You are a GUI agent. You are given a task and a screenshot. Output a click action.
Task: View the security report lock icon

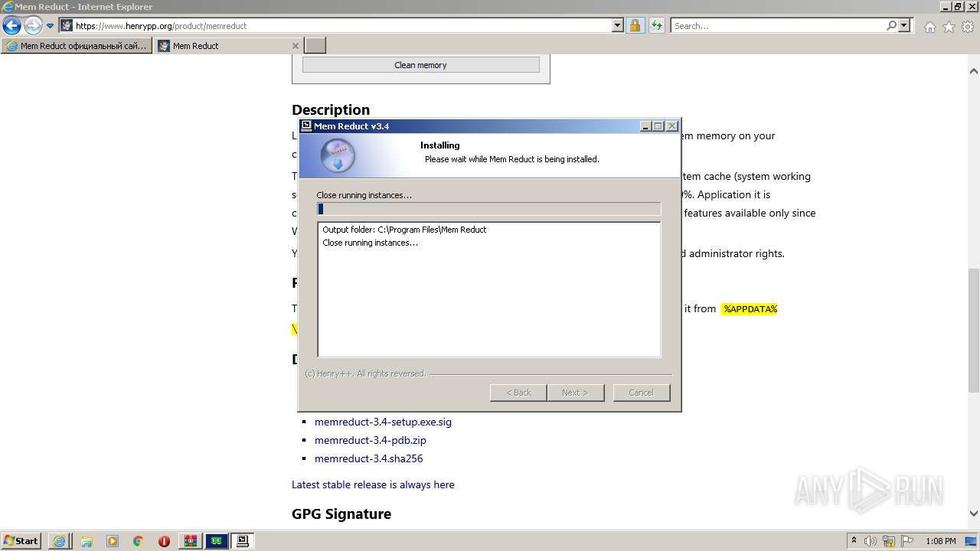pyautogui.click(x=635, y=26)
